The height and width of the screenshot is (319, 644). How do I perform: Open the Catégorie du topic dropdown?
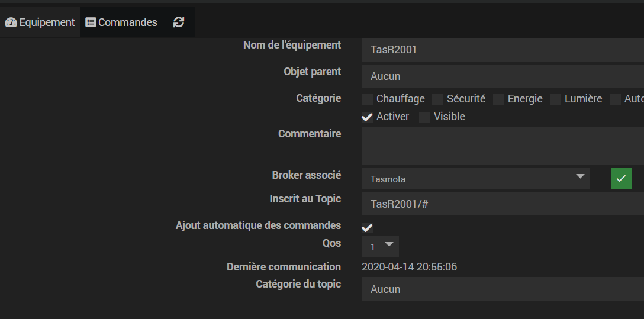pos(502,289)
